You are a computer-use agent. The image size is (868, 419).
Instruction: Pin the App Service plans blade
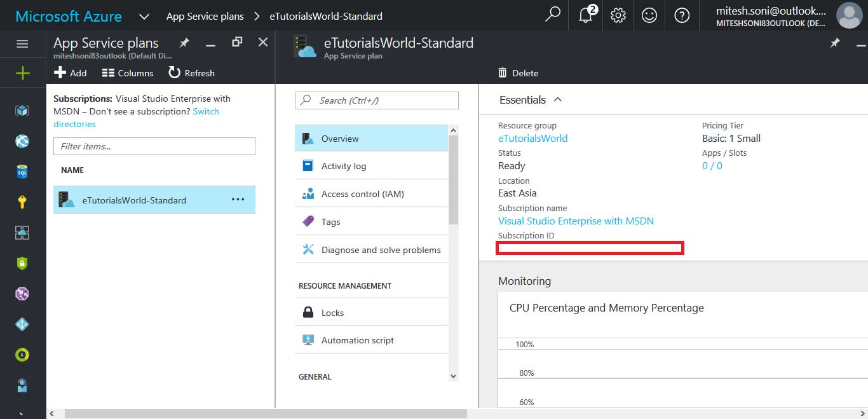click(184, 43)
